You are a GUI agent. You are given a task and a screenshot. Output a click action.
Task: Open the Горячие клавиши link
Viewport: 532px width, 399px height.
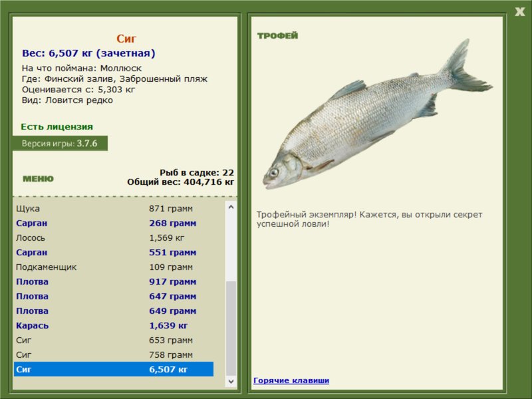tap(291, 380)
